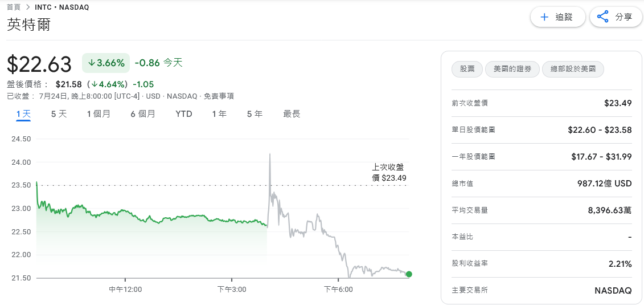Screen dimensions: 644x305
Task: Click the after-hours price spike on the chart
Action: [x=269, y=155]
